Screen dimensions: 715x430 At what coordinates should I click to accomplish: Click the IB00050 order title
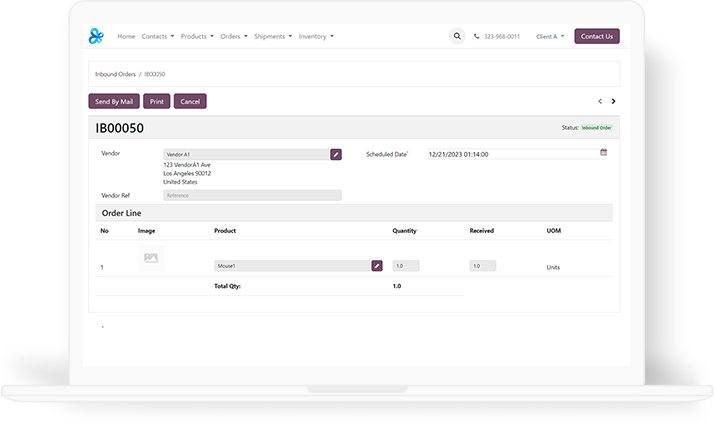click(x=119, y=128)
